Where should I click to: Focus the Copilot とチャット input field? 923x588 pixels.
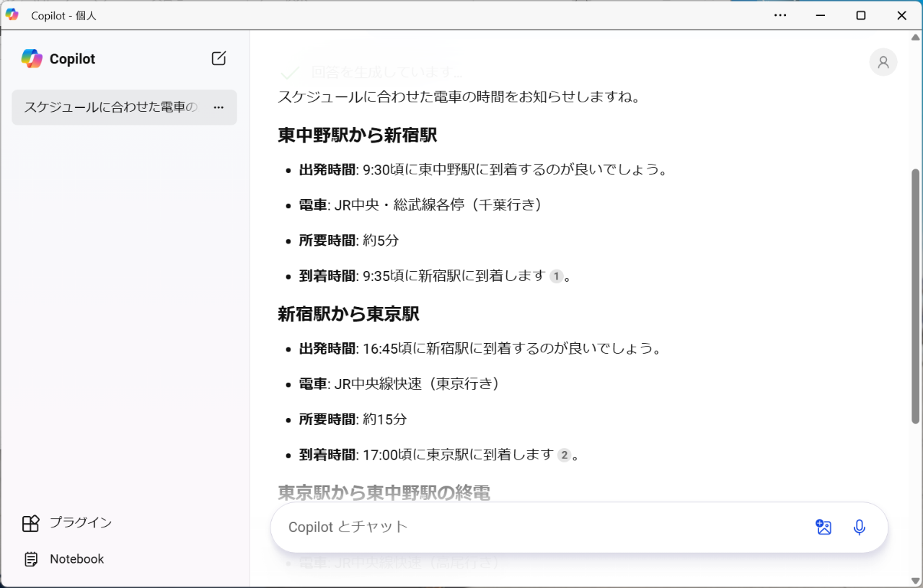click(541, 527)
